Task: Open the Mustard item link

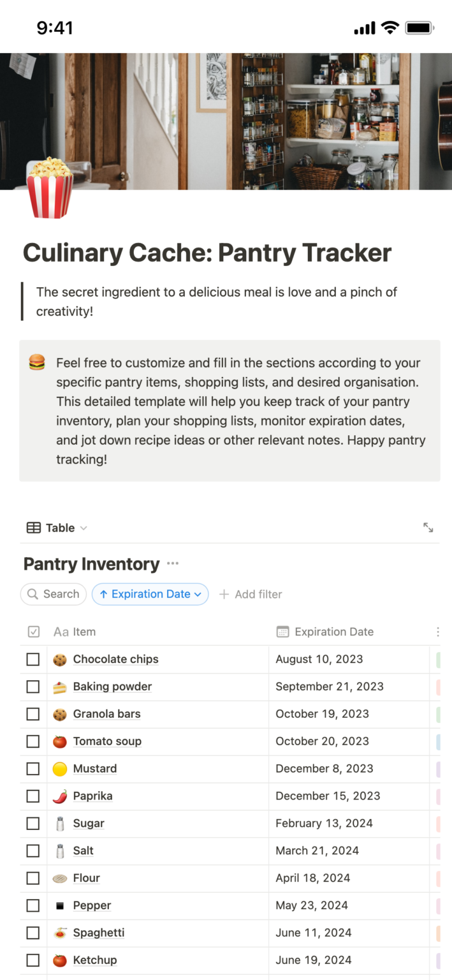Action: (x=94, y=769)
